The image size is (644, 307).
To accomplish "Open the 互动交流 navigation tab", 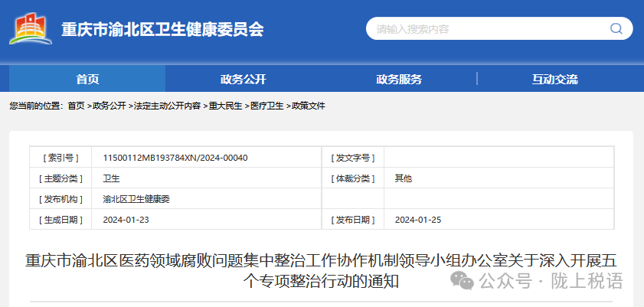I will click(555, 79).
